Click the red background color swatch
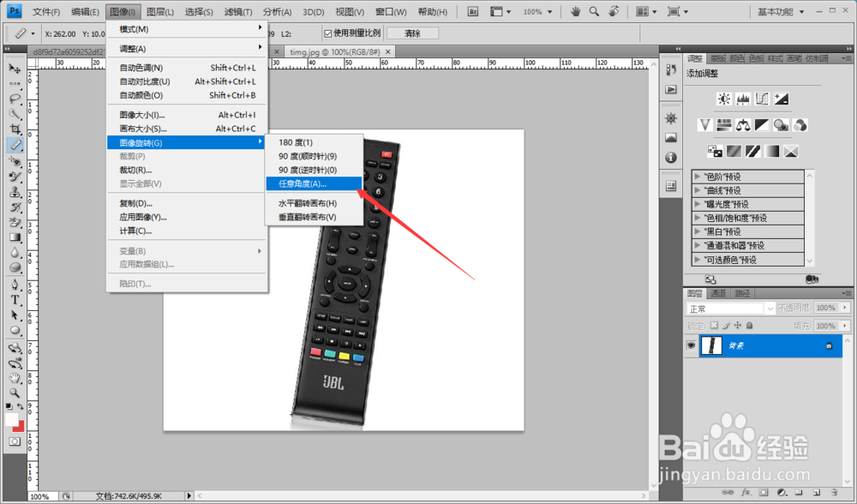Viewport: 857px width, 504px height. click(21, 427)
